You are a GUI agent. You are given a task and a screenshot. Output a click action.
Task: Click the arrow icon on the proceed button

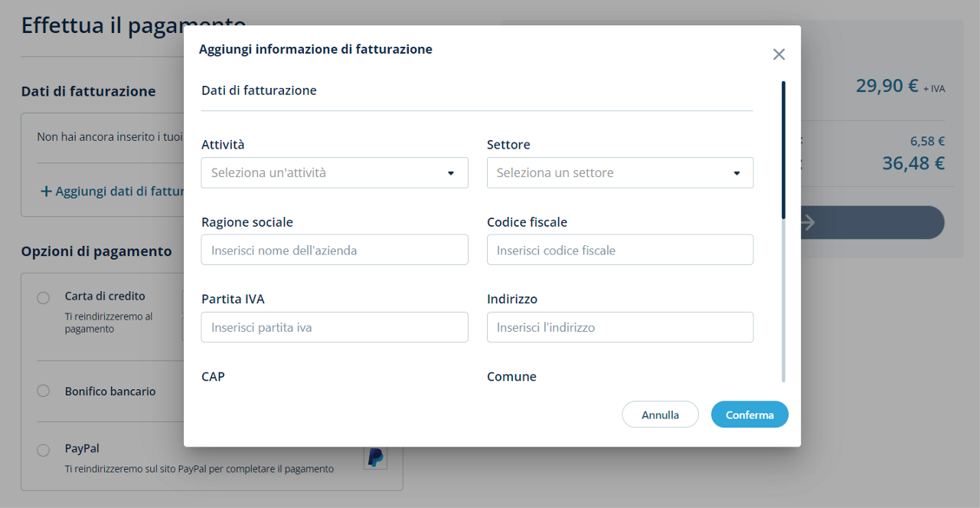[x=807, y=222]
